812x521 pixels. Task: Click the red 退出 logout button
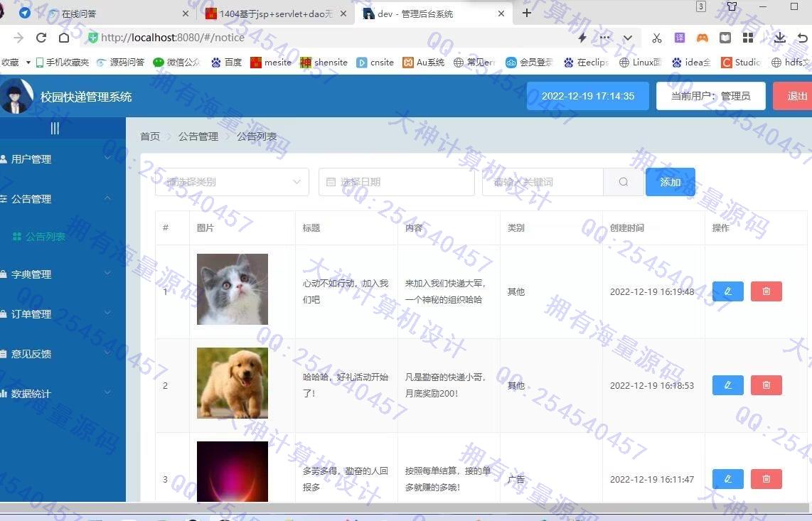coord(795,96)
